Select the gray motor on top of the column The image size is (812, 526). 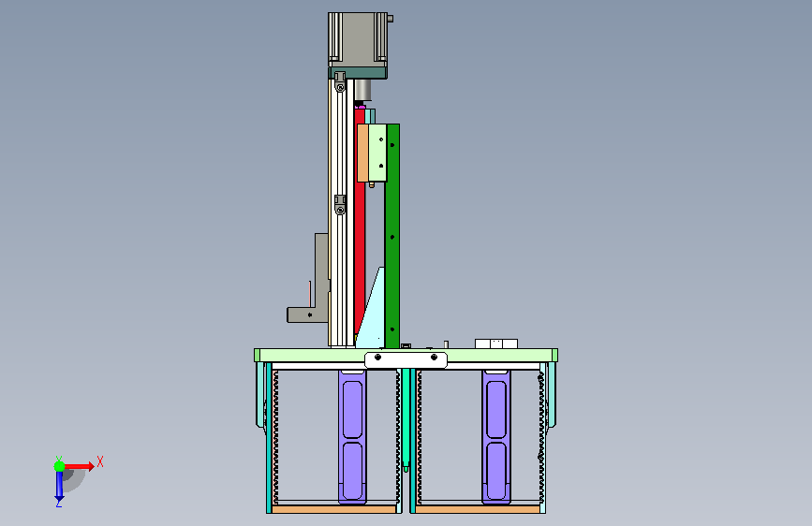tap(358, 39)
